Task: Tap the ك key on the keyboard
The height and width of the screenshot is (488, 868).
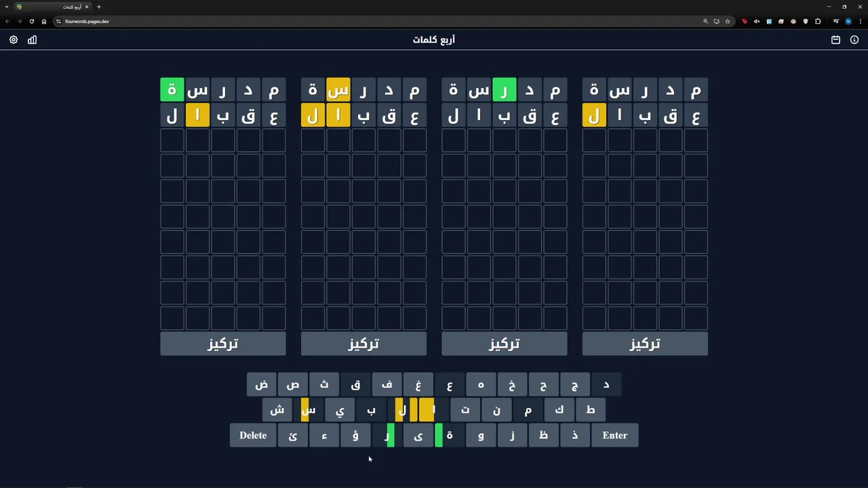Action: click(559, 409)
